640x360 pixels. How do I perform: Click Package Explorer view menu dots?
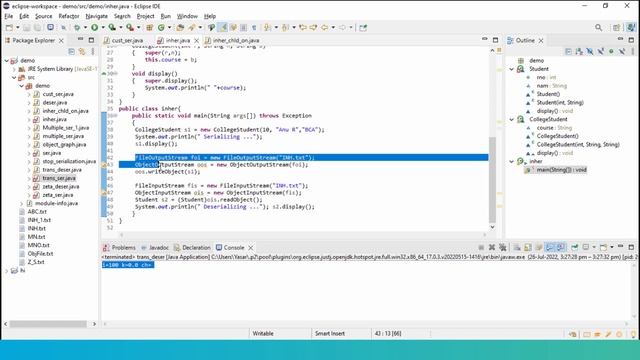point(93,51)
